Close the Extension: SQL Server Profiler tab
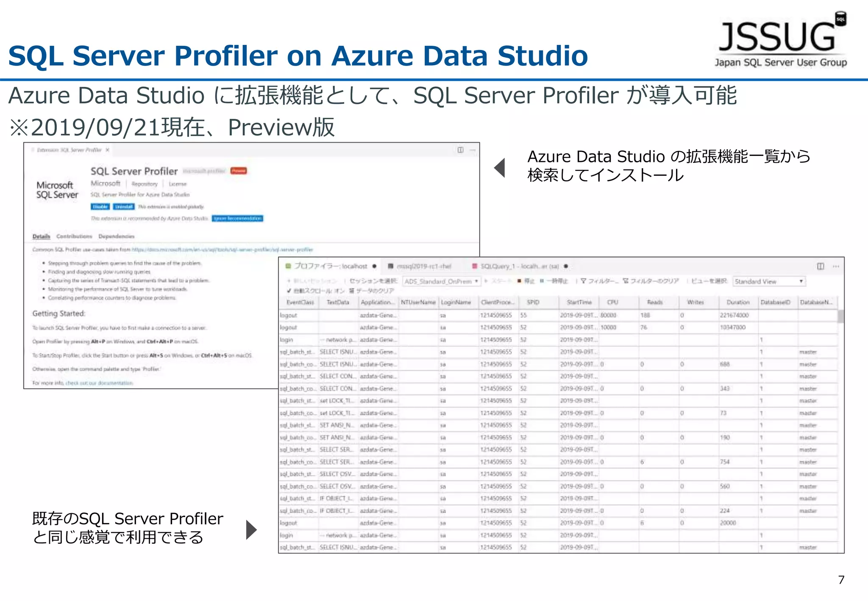Image resolution: width=868 pixels, height=601 pixels. (108, 150)
